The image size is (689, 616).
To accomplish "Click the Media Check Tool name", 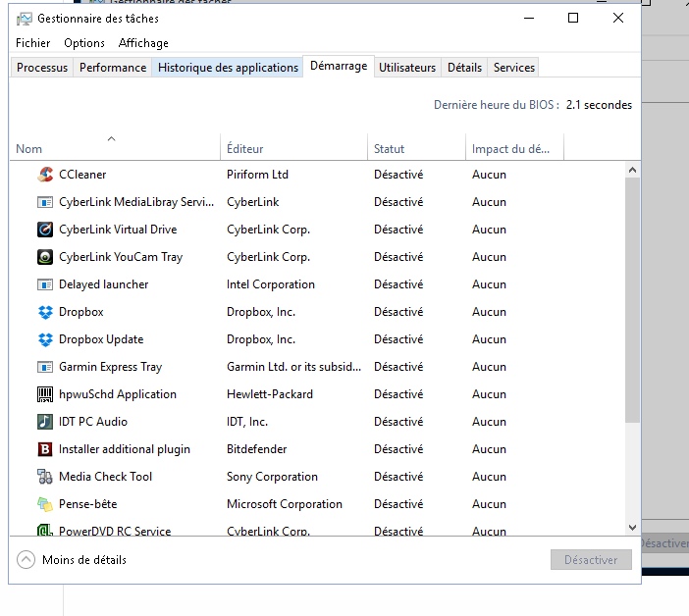I will [x=105, y=477].
